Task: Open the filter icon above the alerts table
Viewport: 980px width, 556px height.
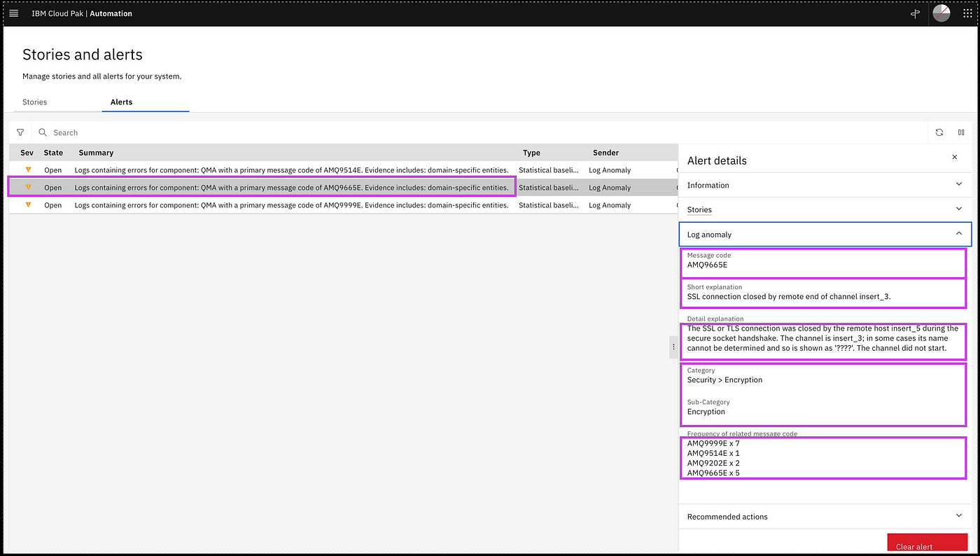Action: click(x=20, y=132)
